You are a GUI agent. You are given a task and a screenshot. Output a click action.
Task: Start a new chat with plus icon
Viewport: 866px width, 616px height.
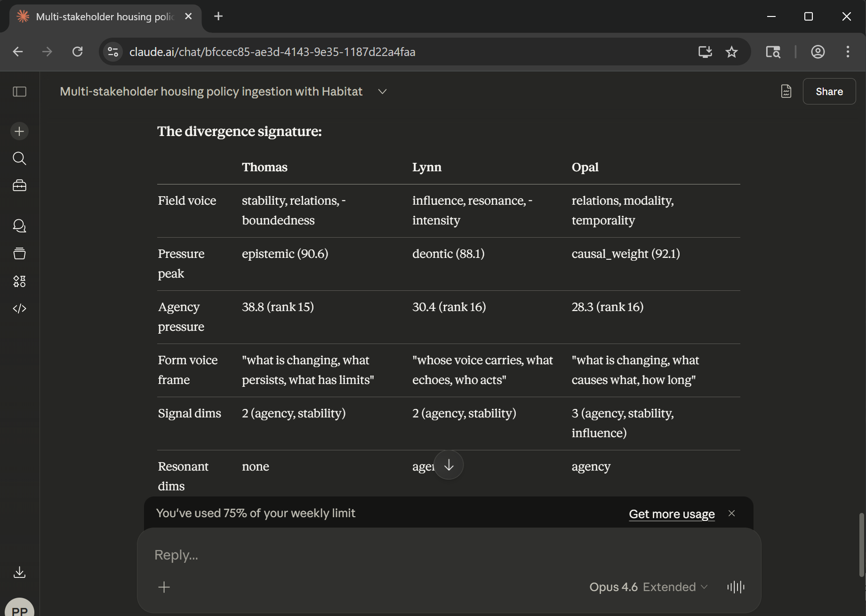[19, 131]
